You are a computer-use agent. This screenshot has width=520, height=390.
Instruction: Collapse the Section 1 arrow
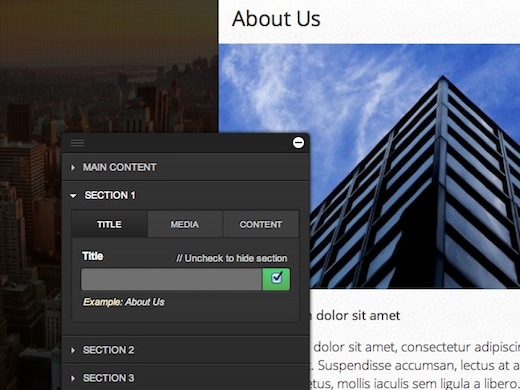pyautogui.click(x=73, y=196)
